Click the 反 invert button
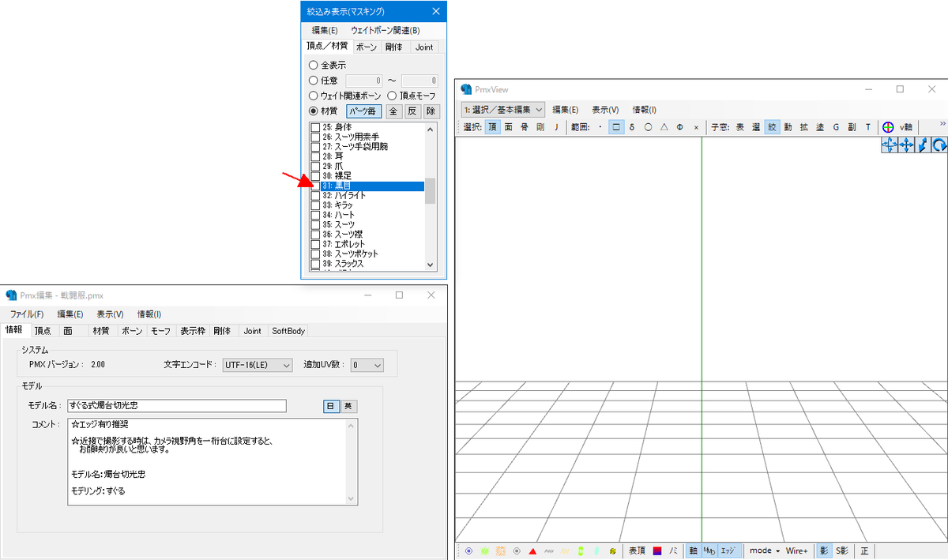The width and height of the screenshot is (948, 560). [412, 111]
